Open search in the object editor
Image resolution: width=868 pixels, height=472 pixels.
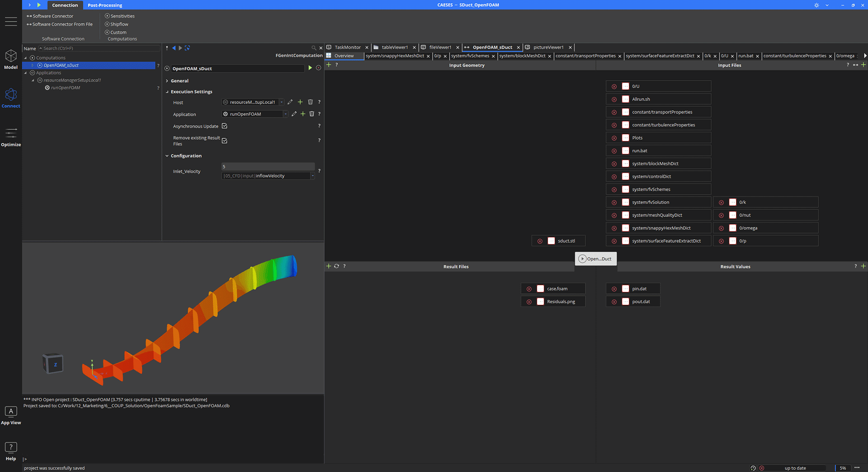314,48
